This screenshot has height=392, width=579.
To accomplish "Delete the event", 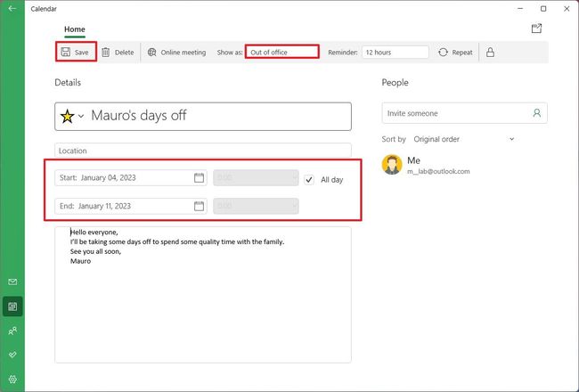I will tap(118, 53).
